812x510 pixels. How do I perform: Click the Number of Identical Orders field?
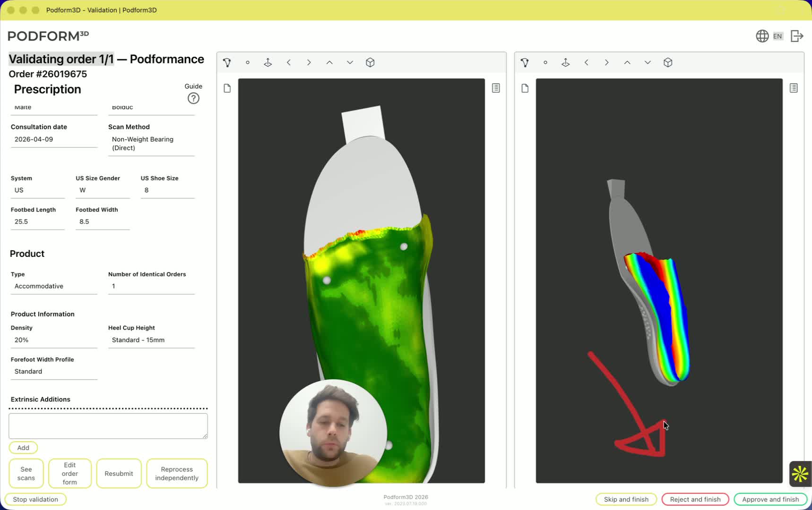click(151, 286)
